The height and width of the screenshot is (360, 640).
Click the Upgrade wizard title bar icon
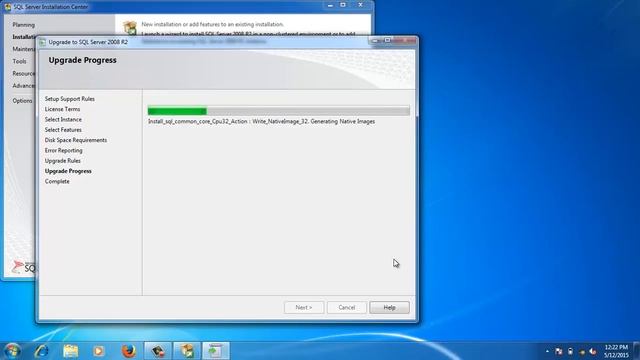click(42, 42)
